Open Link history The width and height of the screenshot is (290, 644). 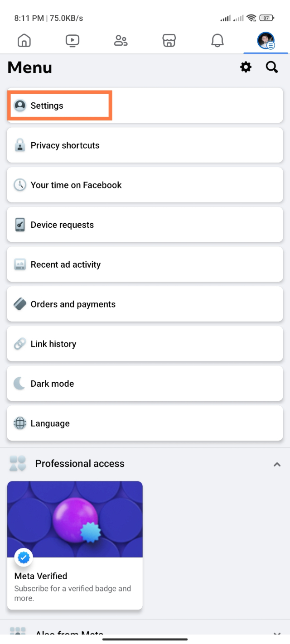pyautogui.click(x=145, y=344)
